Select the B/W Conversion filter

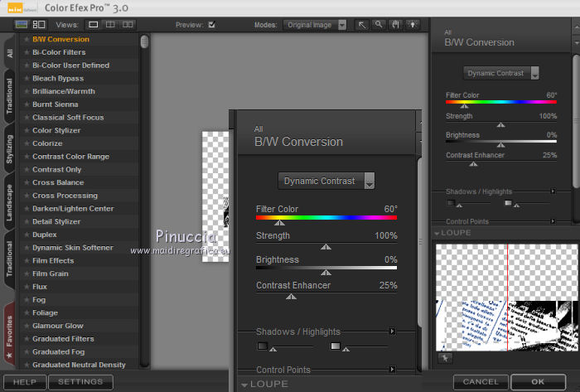[60, 39]
